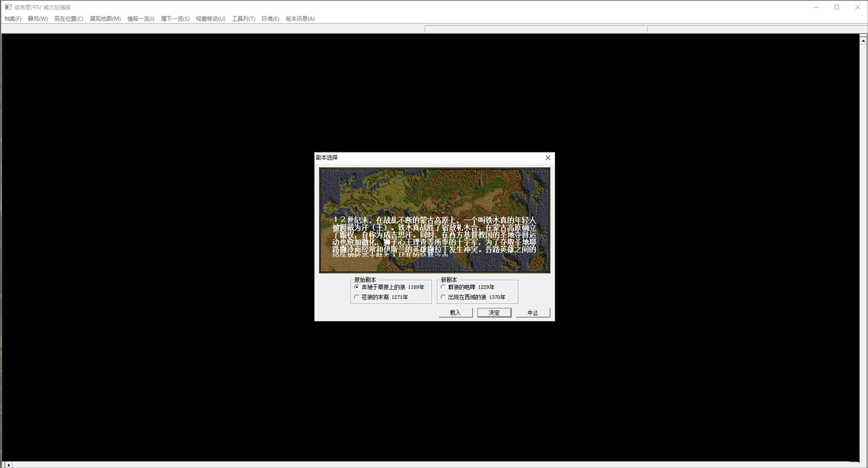Click the horizontal scrollbar left arrow
This screenshot has height=468, width=868.
[x=9, y=464]
